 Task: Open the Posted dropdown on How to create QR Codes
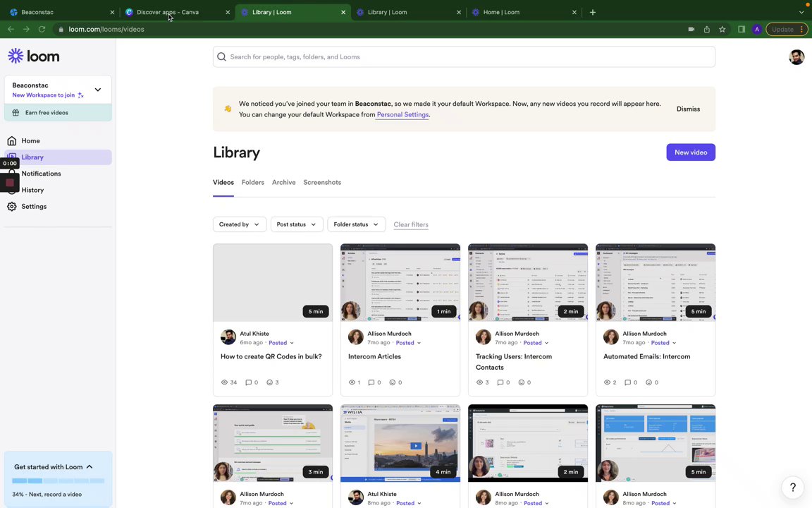281,343
